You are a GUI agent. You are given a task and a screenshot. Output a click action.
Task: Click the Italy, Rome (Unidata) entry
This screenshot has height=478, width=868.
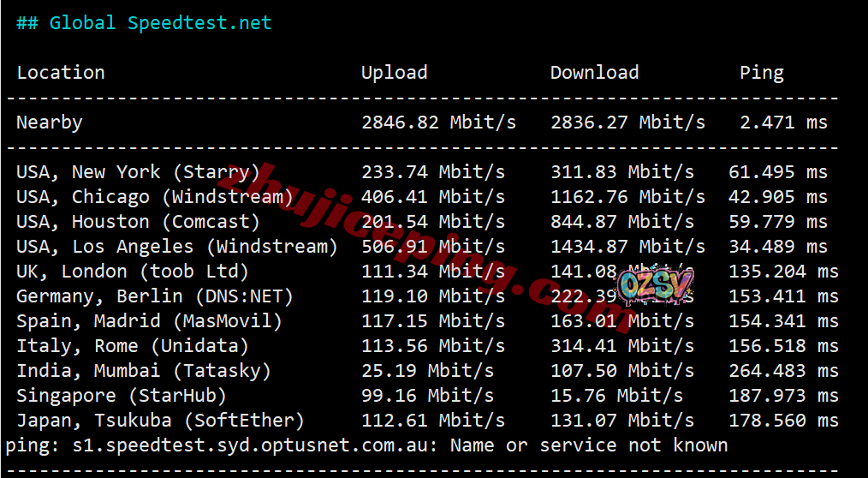click(133, 346)
